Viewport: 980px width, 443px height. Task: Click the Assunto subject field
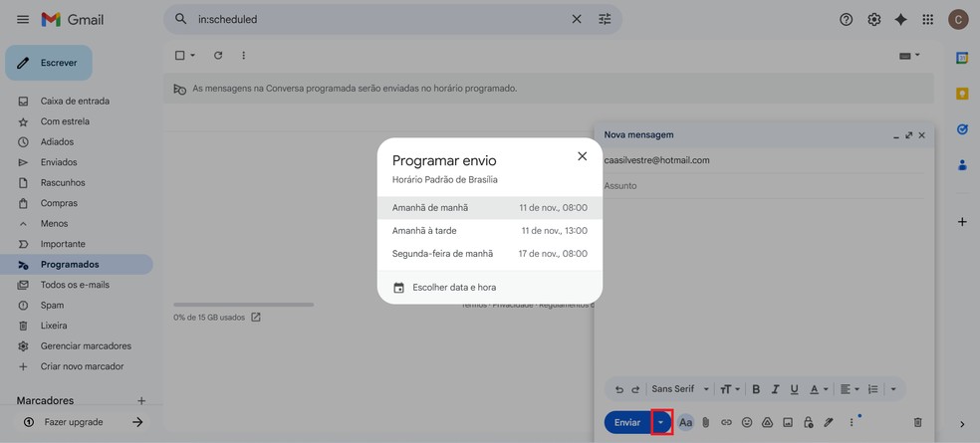[x=764, y=185]
